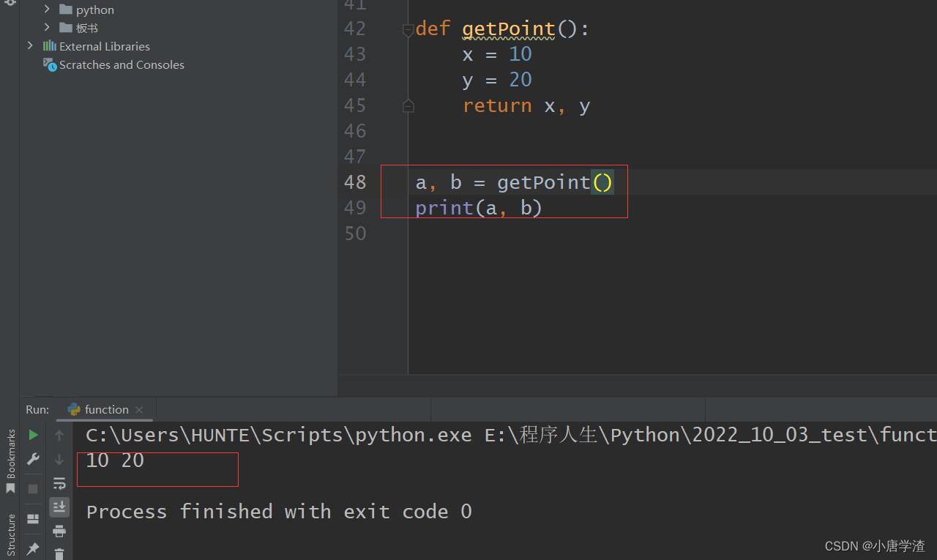Toggle soft-wrap in console output

tap(59, 483)
